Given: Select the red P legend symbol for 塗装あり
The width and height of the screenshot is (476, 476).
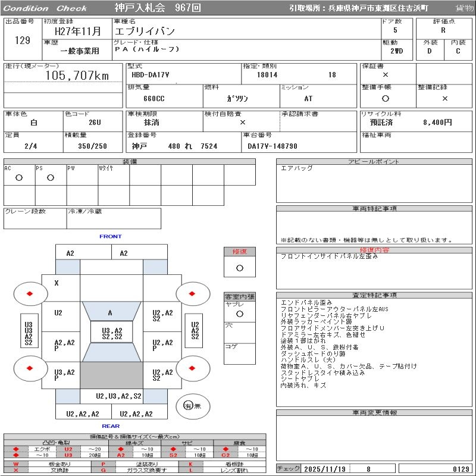Looking at the screenshot, I should [x=102, y=464].
